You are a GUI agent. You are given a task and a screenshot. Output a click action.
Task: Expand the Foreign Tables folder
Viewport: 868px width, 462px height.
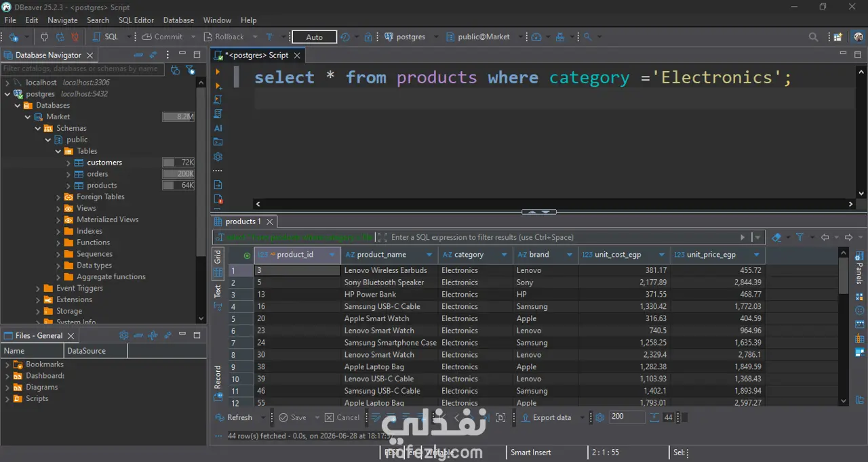(x=58, y=197)
